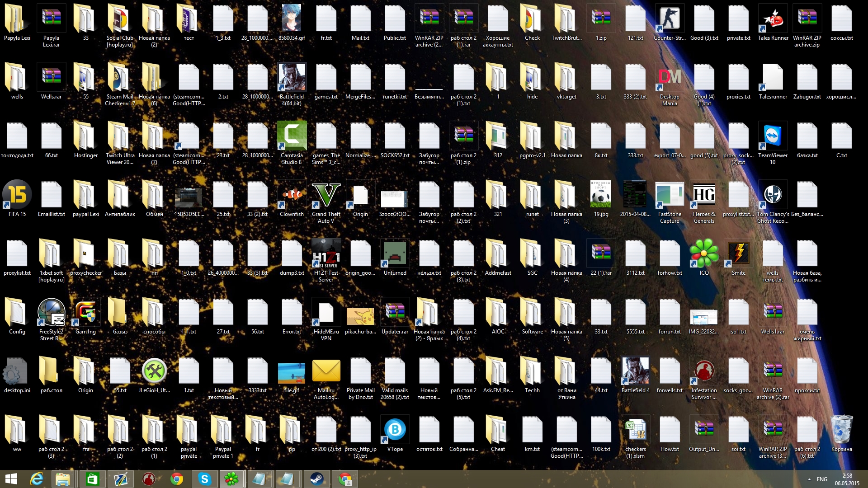Open the Recycle Bin (Корзина)
Viewport: 868px width, 488px height.
(x=842, y=430)
